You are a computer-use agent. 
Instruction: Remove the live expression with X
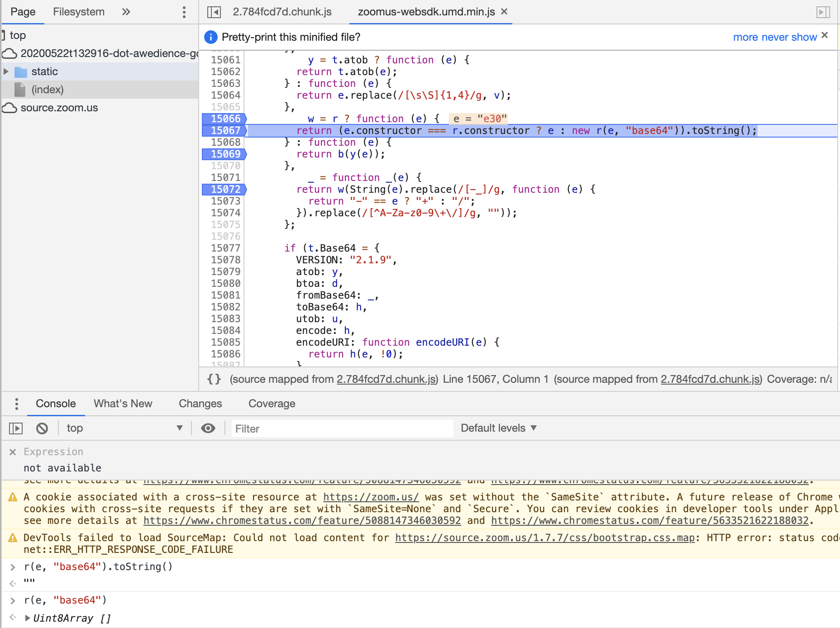tap(13, 452)
